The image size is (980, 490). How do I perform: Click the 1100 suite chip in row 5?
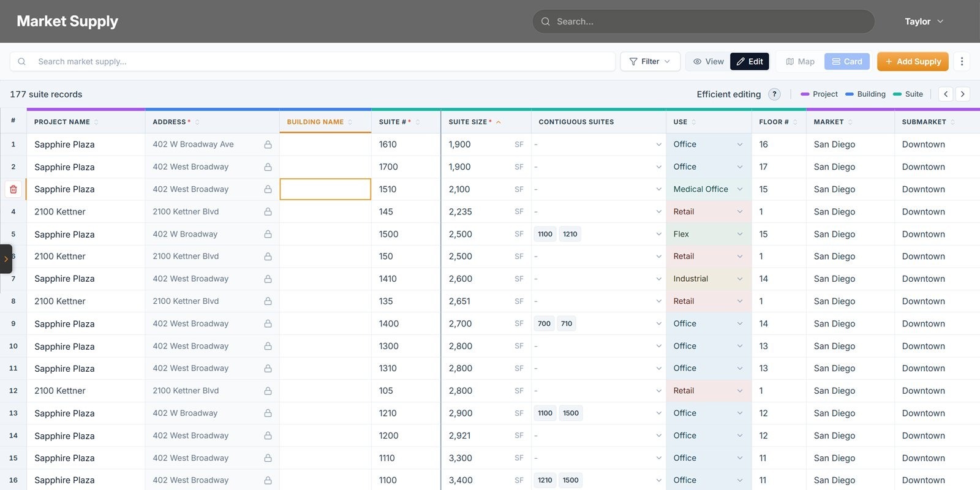point(545,234)
